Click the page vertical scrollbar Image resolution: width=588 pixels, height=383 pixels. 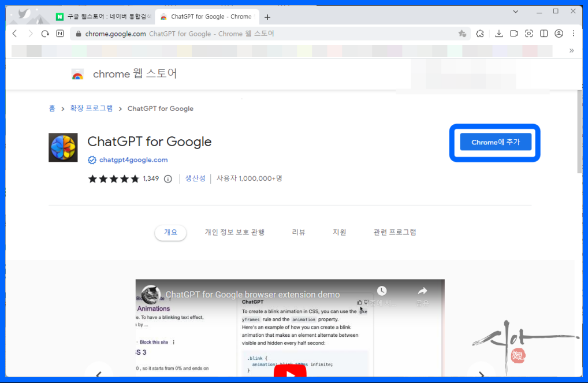tap(579, 132)
